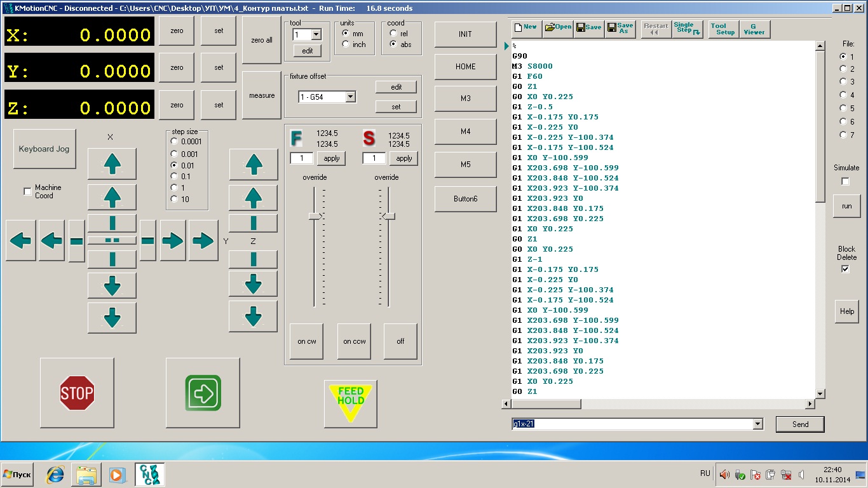Launch Windows Media Player from taskbar
868x488 pixels.
click(116, 475)
